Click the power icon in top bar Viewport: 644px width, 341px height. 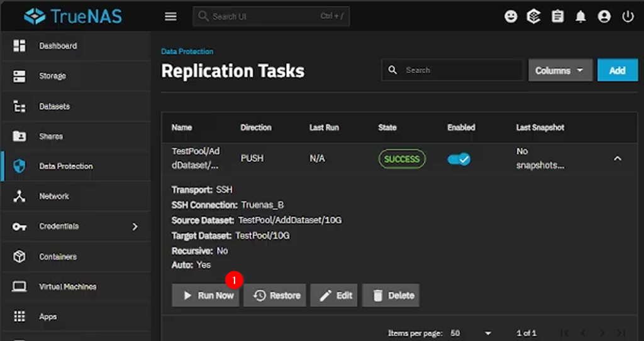coord(628,17)
